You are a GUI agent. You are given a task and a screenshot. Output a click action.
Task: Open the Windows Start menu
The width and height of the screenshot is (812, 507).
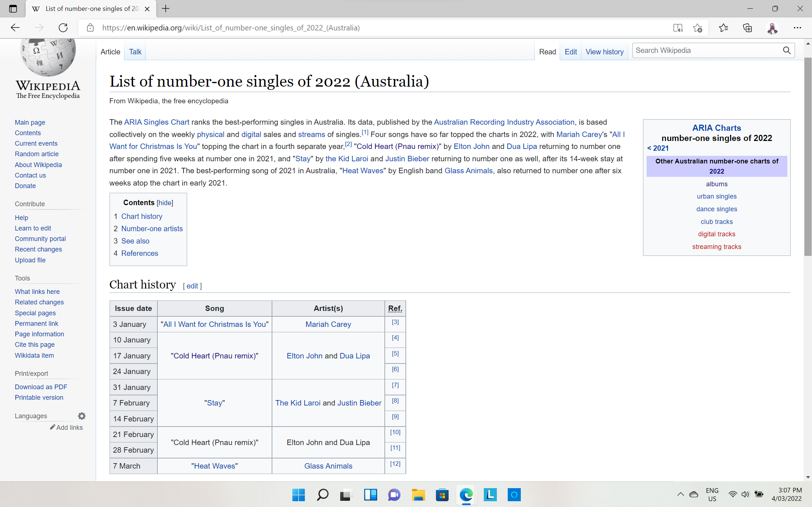pyautogui.click(x=298, y=495)
